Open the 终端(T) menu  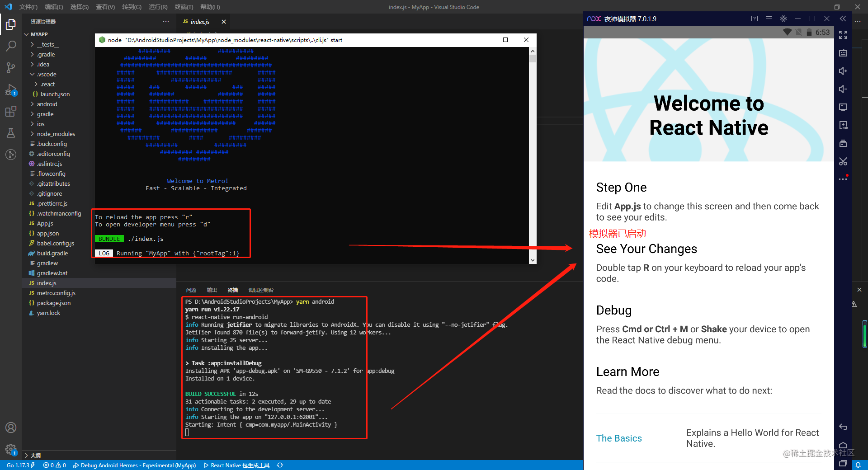pos(184,7)
